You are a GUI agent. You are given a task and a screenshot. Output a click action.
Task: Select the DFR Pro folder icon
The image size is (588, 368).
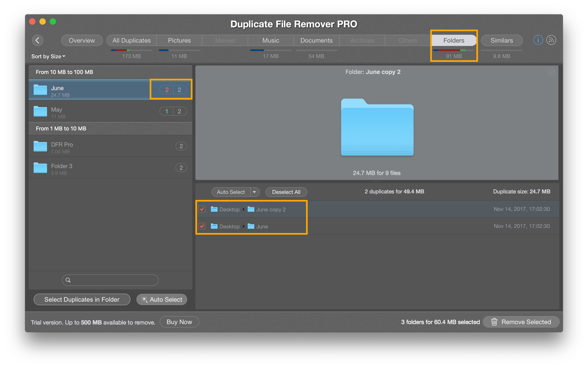click(x=40, y=146)
